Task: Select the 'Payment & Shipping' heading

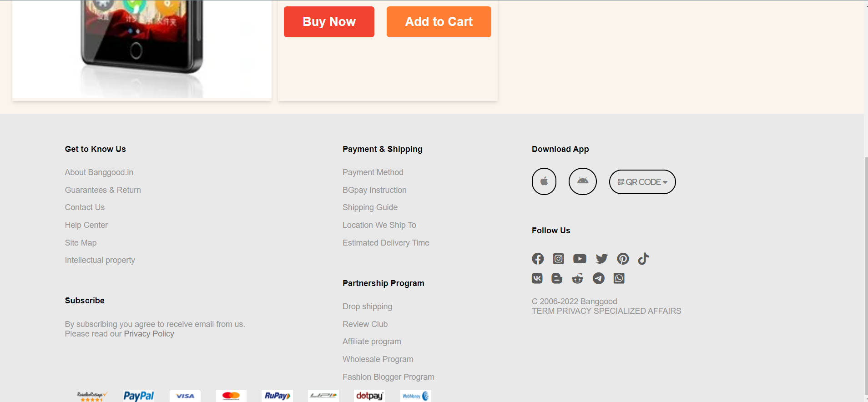Action: [x=383, y=149]
